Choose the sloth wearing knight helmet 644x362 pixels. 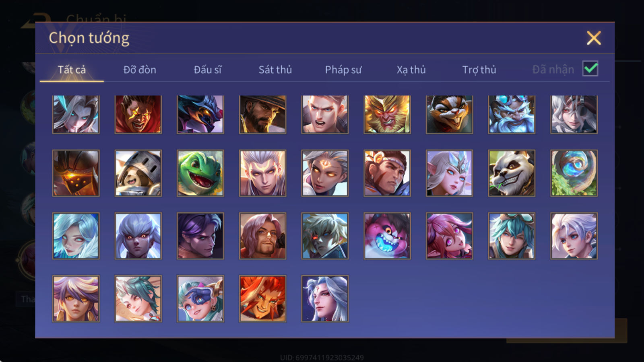[x=138, y=173]
